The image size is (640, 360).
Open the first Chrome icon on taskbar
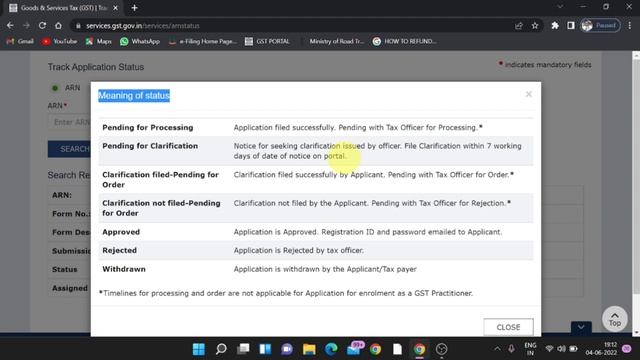click(x=376, y=349)
